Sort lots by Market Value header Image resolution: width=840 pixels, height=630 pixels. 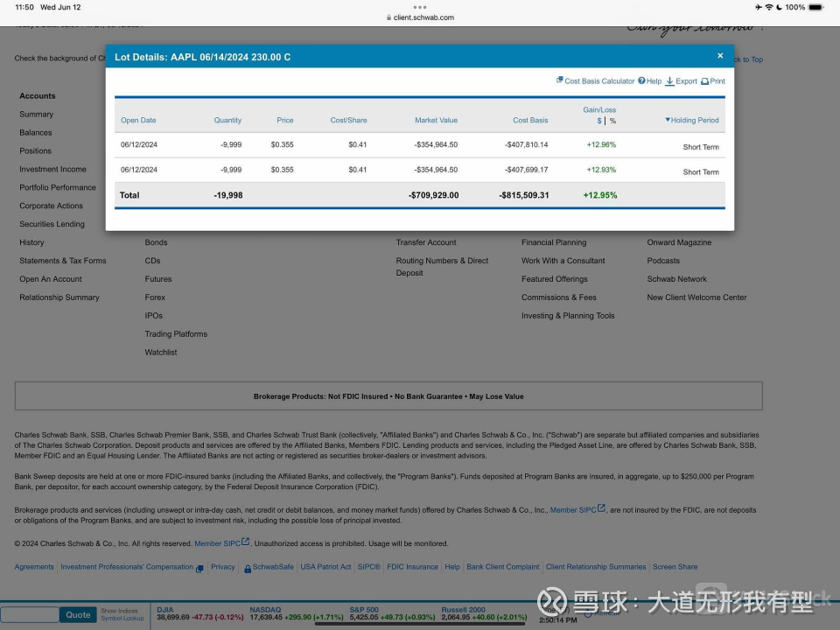(436, 121)
